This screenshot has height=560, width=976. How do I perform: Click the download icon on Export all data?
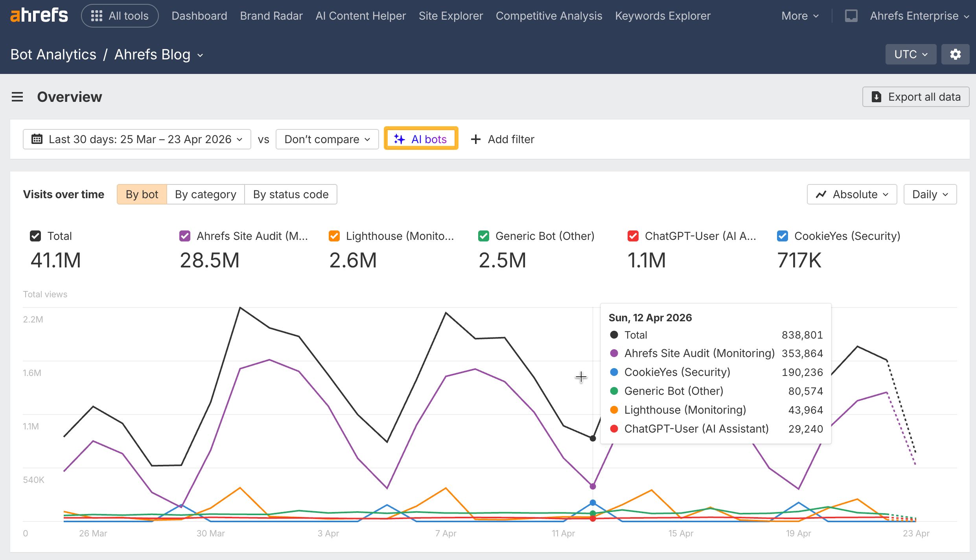877,97
